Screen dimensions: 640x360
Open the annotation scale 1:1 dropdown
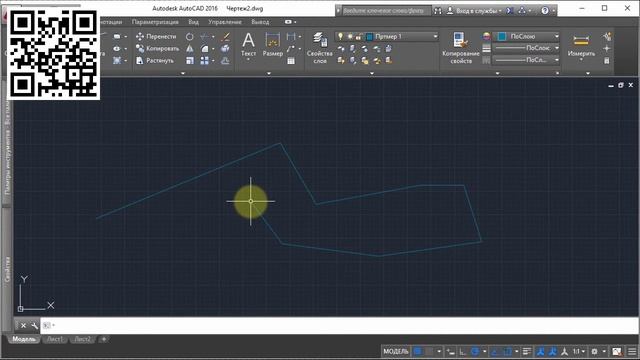(579, 351)
